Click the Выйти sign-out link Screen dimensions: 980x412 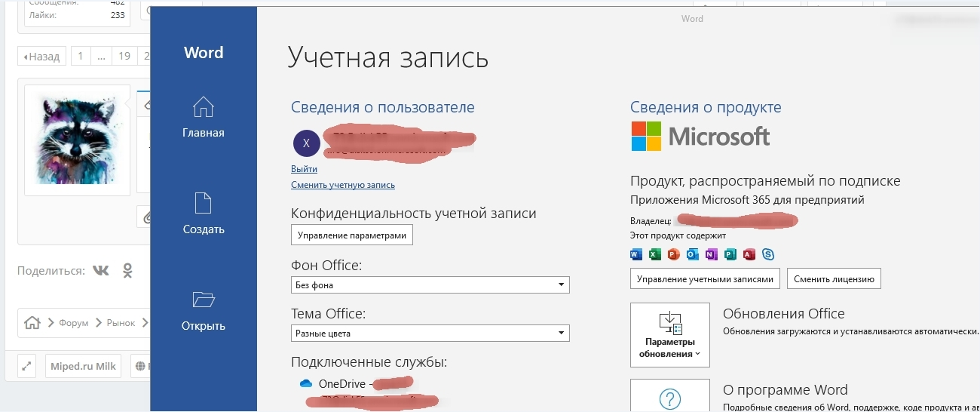[304, 169]
